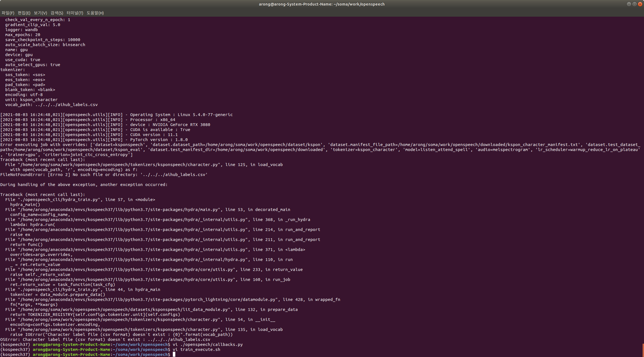Maximize the terminal window
The width and height of the screenshot is (644, 357).
634,4
